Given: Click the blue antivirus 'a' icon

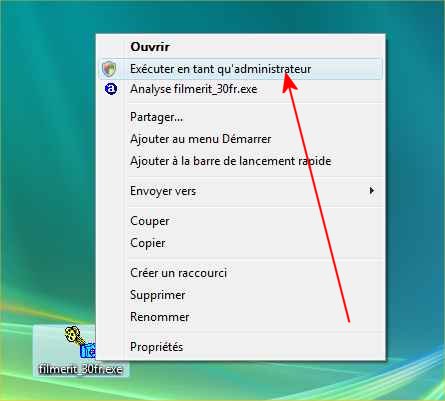Looking at the screenshot, I should pyautogui.click(x=111, y=89).
